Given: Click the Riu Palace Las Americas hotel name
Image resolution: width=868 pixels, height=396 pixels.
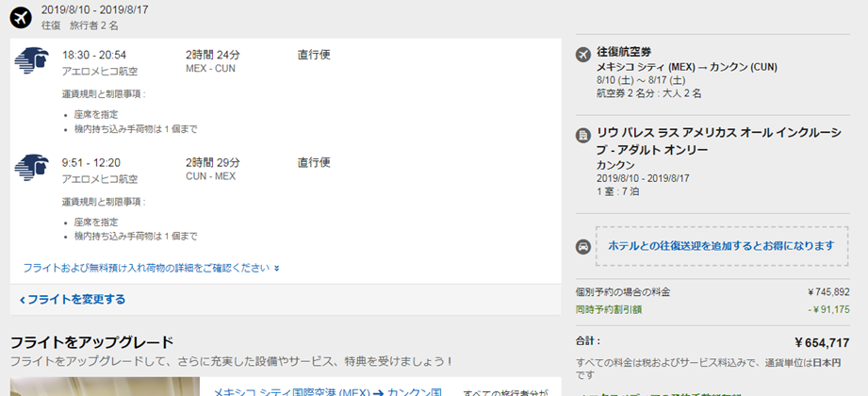Looking at the screenshot, I should [718, 140].
